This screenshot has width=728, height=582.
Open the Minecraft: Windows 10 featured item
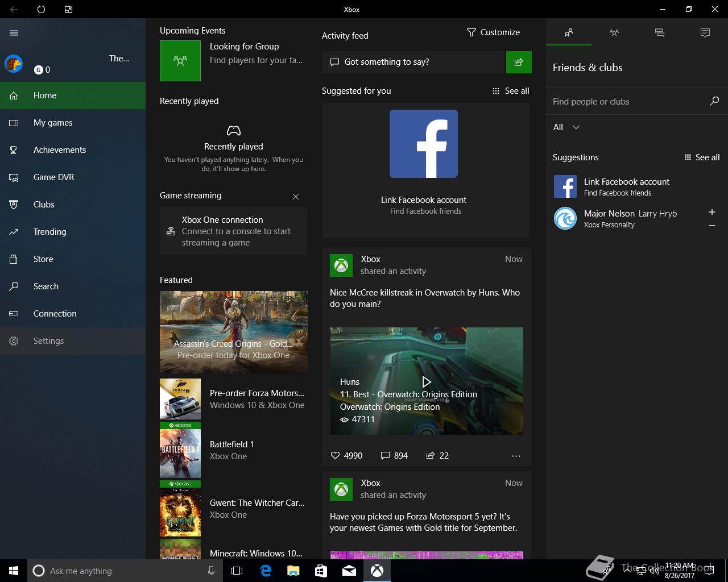[x=234, y=549]
